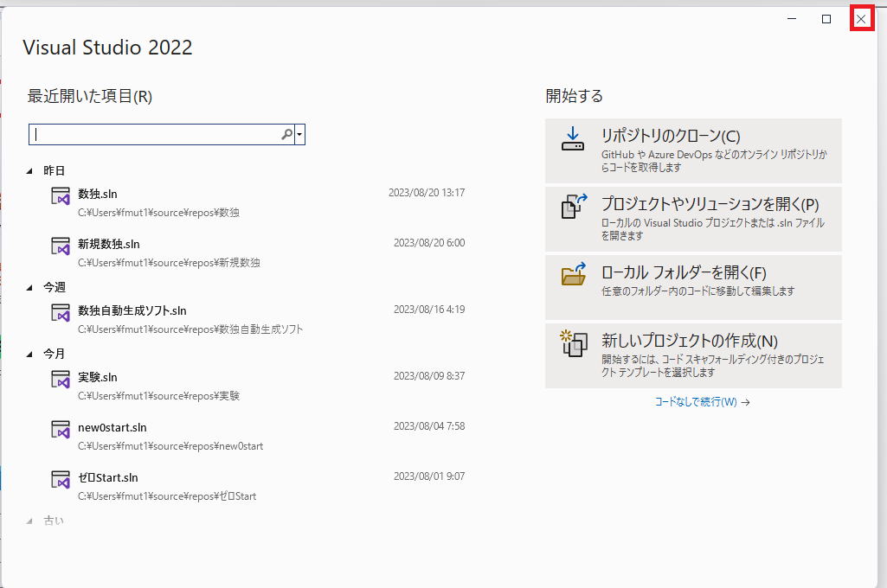Maximize the Visual Studio 2022 start window
This screenshot has width=887, height=588.
point(826,19)
